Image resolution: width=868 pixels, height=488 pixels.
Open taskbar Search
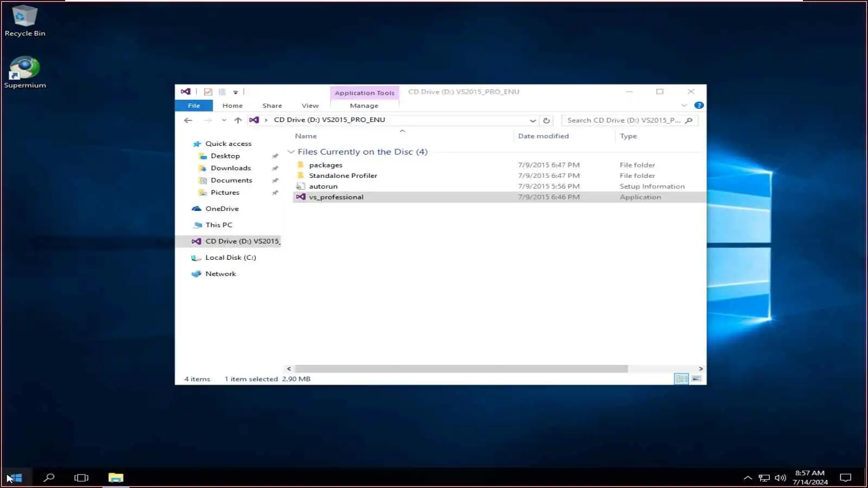[49, 478]
